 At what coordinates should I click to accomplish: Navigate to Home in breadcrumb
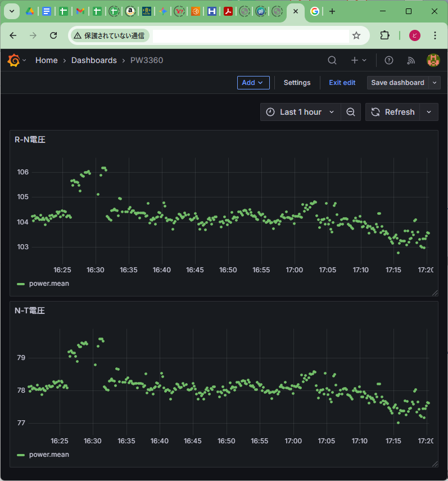(x=46, y=60)
